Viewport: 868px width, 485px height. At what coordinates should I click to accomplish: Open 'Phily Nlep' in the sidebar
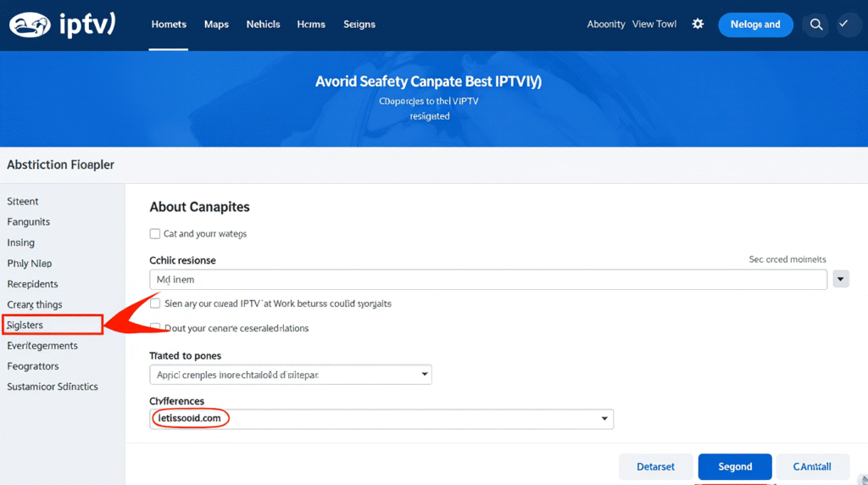(30, 264)
